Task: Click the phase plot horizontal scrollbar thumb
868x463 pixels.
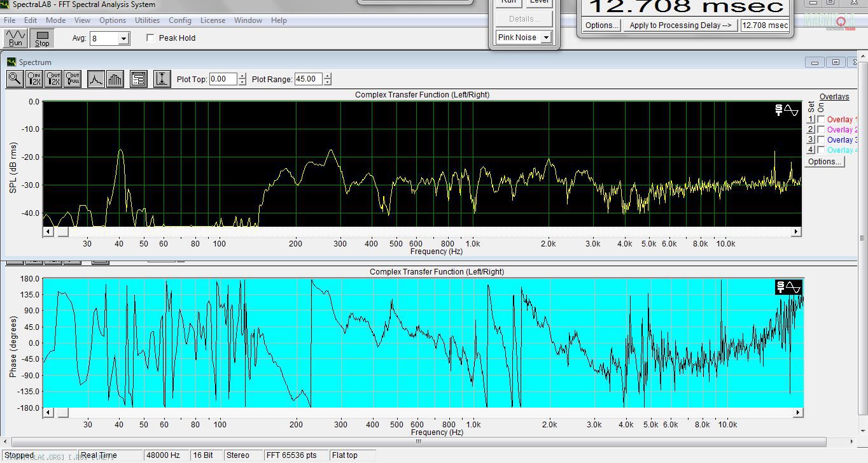Action: 62,413
